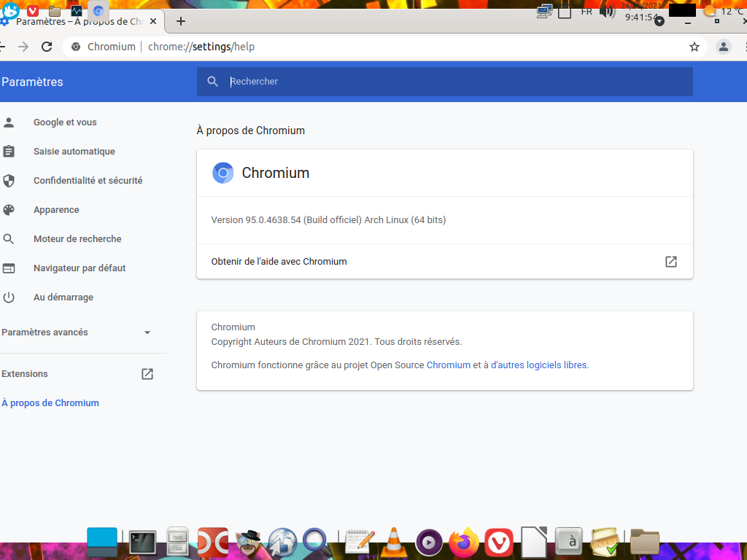Click the Chromium site info icon in address bar

76,47
